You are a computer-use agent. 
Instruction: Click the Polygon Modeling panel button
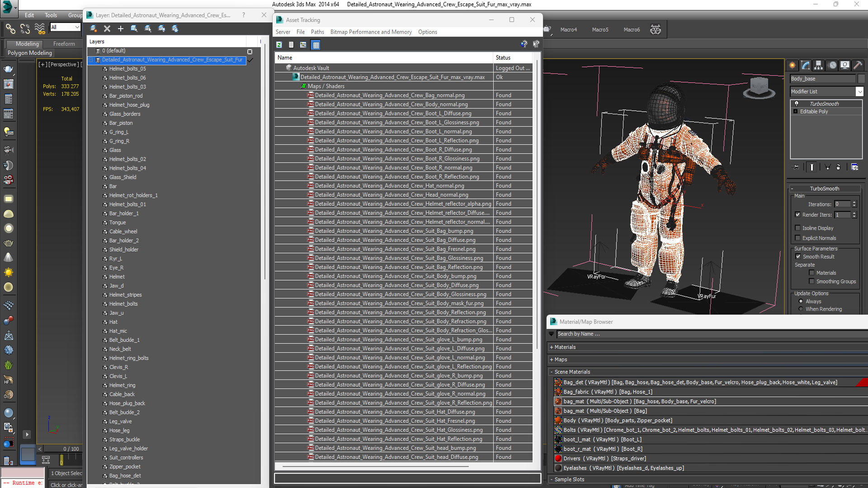click(30, 53)
